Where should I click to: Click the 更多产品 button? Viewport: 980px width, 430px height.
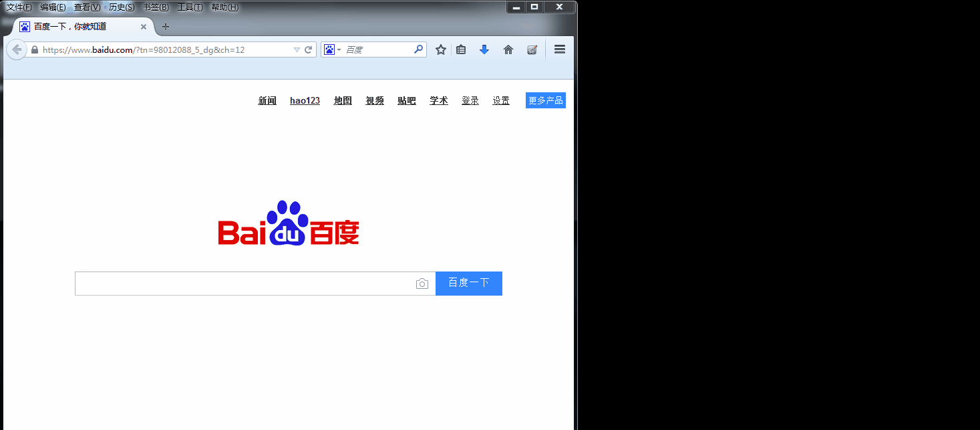(x=545, y=100)
